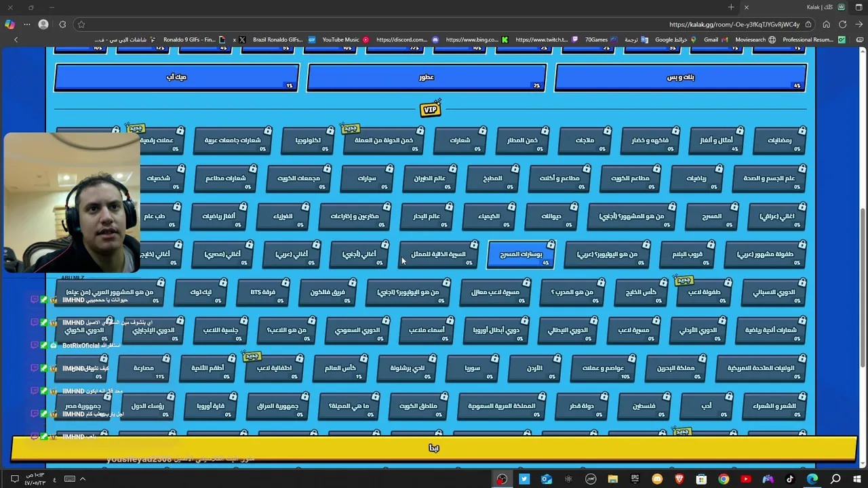Open Brave browser in the taskbar
The height and width of the screenshot is (488, 868).
[x=679, y=479]
